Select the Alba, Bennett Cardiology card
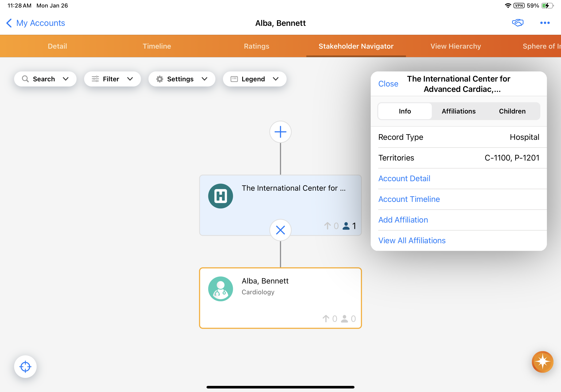The image size is (561, 392). (280, 298)
